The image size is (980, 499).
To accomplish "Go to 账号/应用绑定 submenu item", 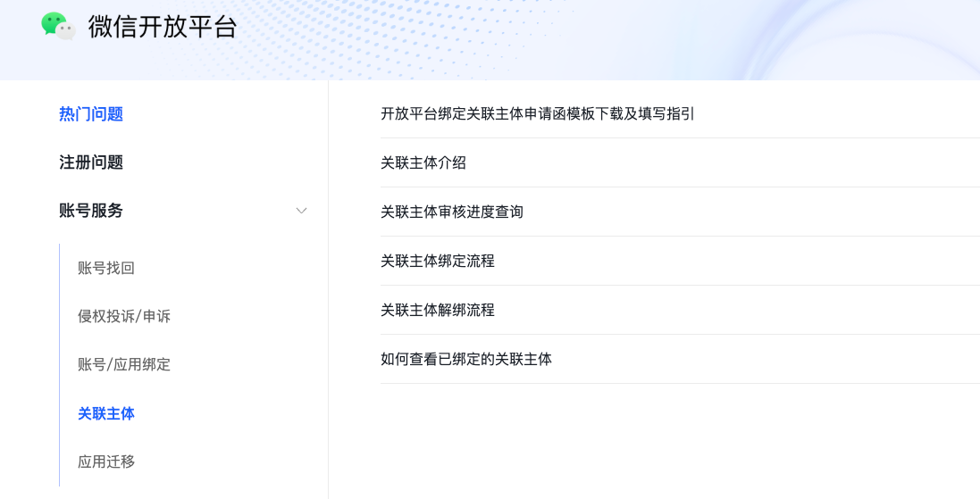I will 124,365.
